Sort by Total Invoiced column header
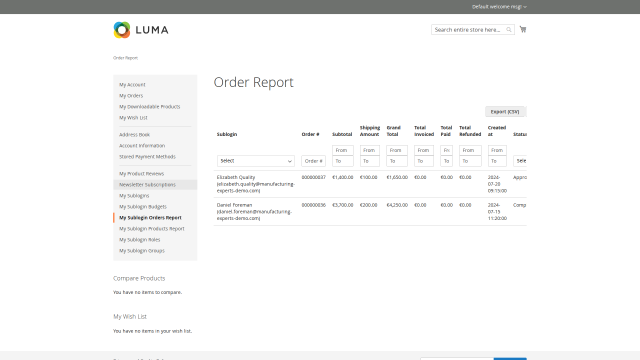The width and height of the screenshot is (640, 360). click(424, 131)
